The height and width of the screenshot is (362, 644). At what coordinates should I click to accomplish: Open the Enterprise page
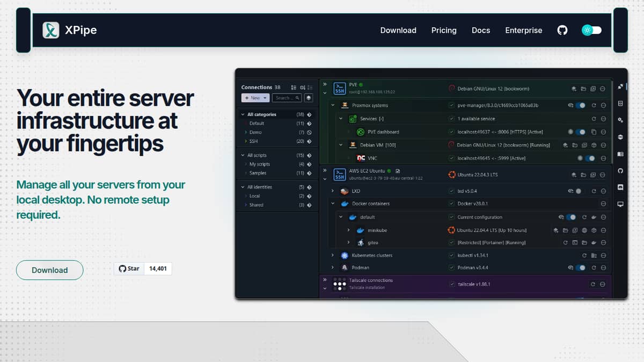[x=523, y=31]
